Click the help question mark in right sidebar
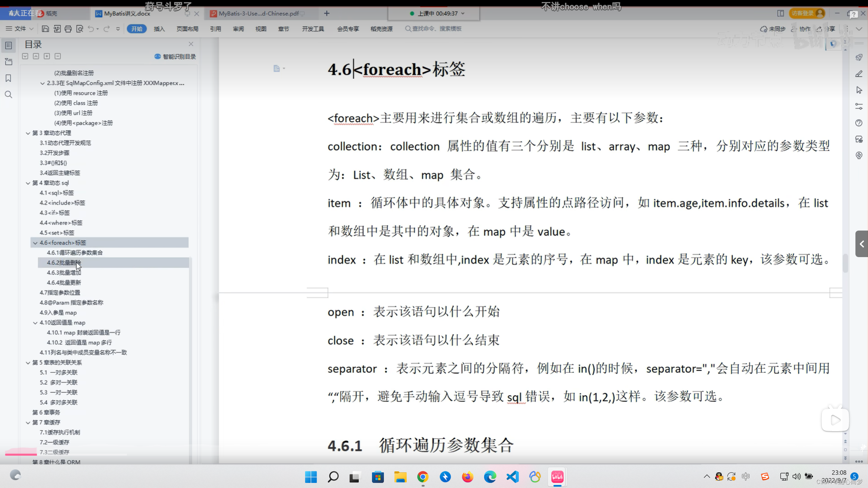The image size is (868, 488). [859, 123]
